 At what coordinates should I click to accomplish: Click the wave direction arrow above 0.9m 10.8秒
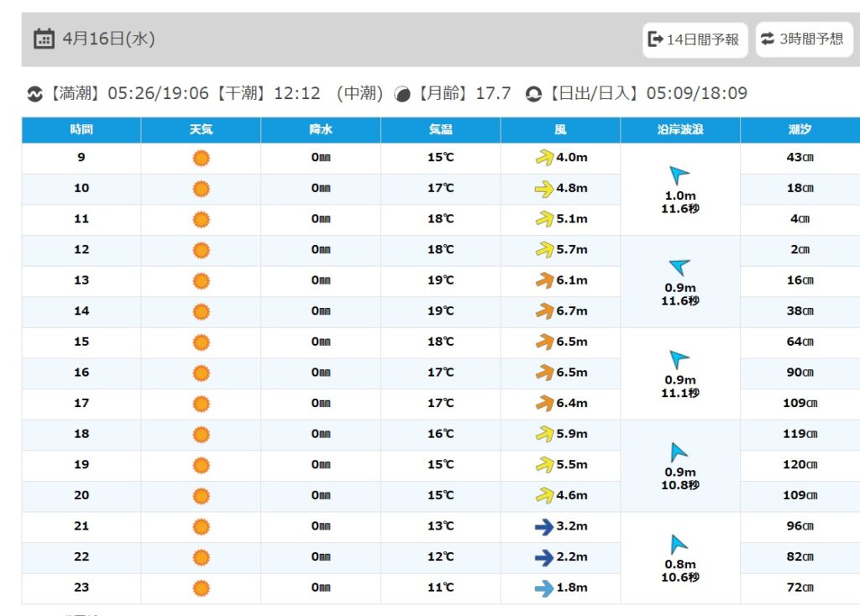[679, 452]
